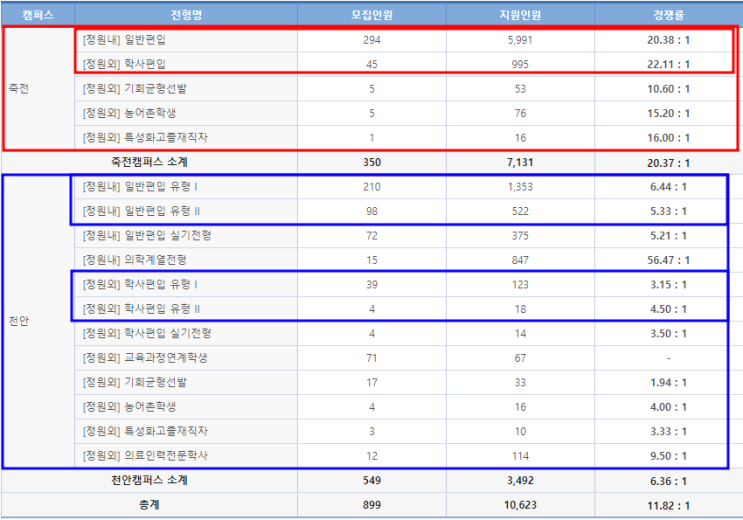
Task: Select applicant count 375
Action: tap(520, 236)
